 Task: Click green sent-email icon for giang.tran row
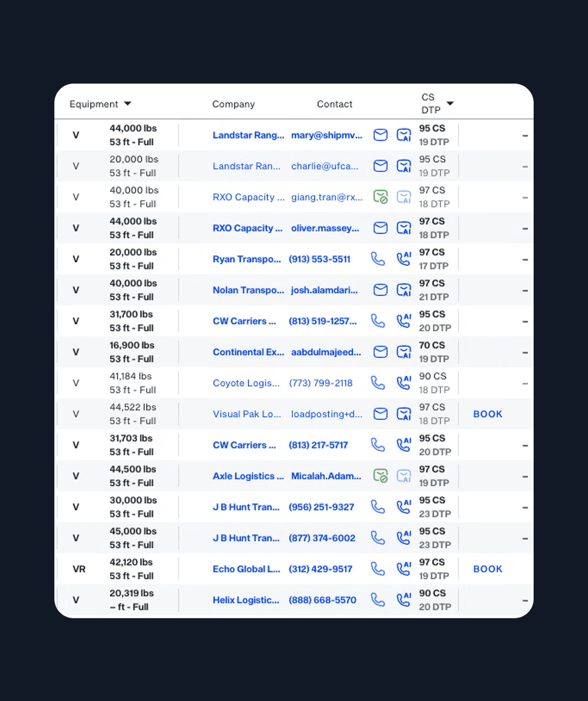[380, 197]
